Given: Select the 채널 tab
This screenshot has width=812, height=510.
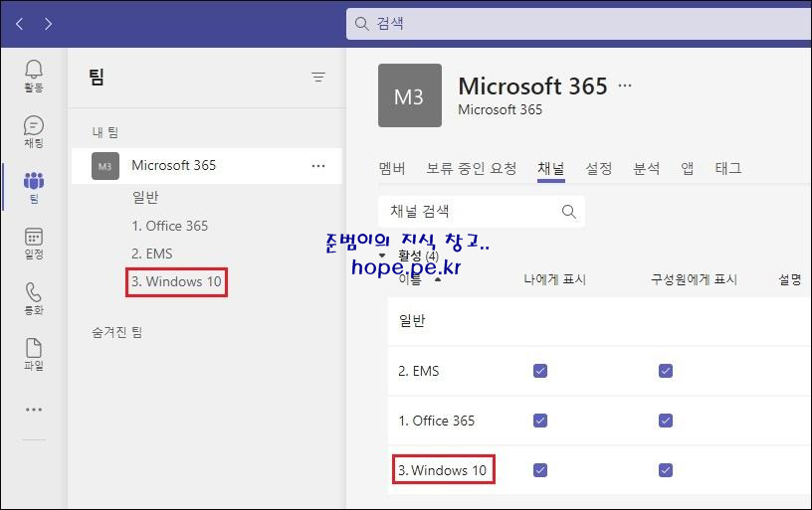Looking at the screenshot, I should (551, 168).
